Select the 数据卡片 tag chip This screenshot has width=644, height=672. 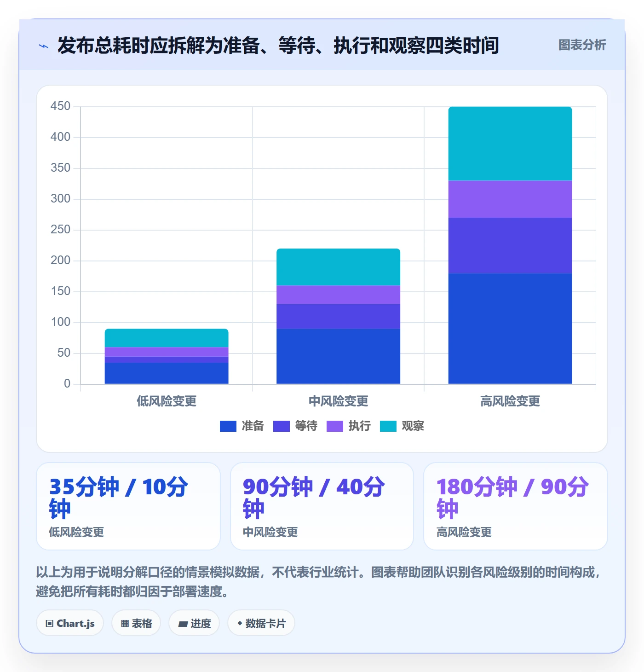click(261, 623)
